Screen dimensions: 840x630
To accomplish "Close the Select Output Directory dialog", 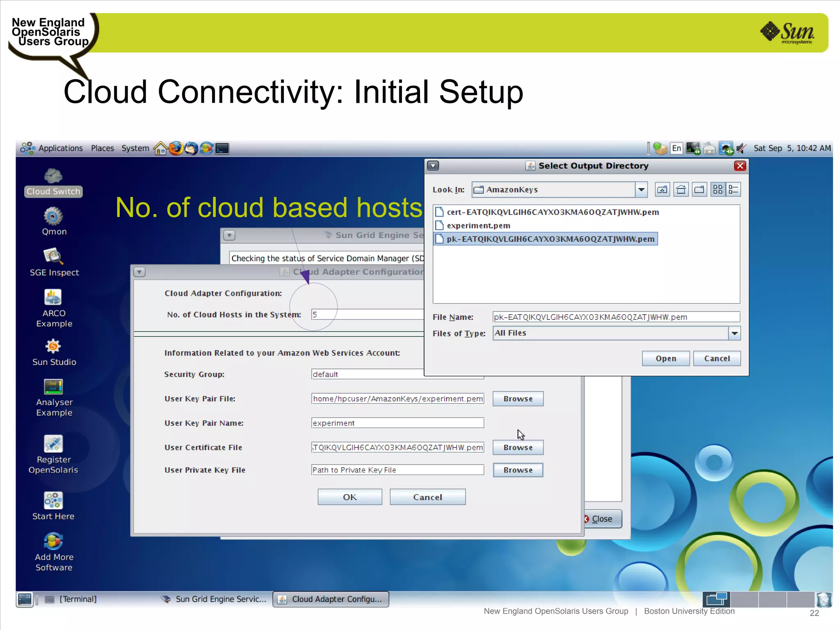I will (740, 166).
